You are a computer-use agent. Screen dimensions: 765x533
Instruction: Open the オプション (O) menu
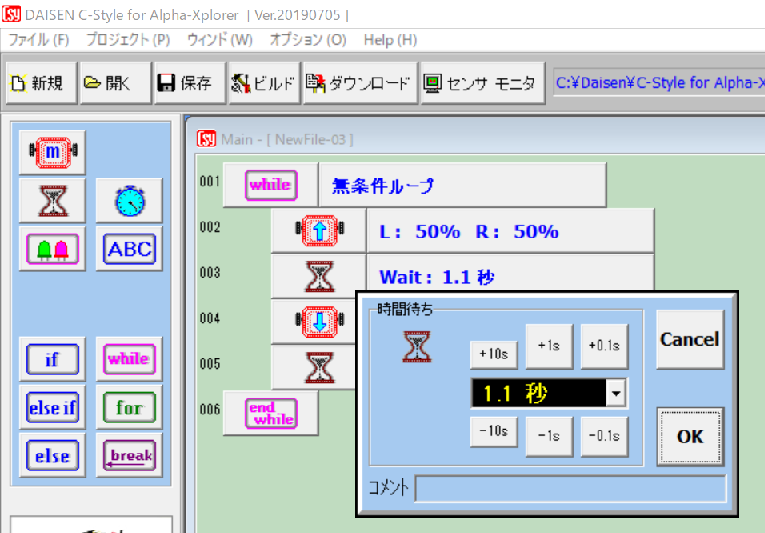tap(308, 40)
